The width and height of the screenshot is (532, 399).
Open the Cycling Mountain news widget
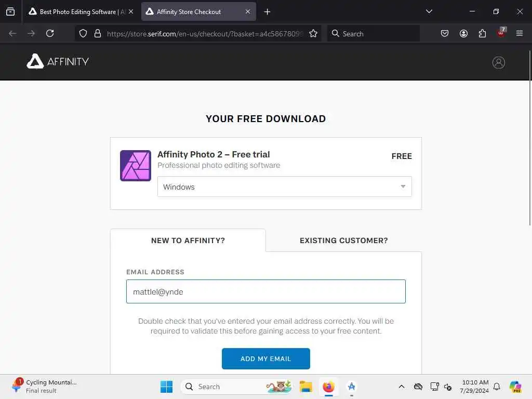coord(44,386)
